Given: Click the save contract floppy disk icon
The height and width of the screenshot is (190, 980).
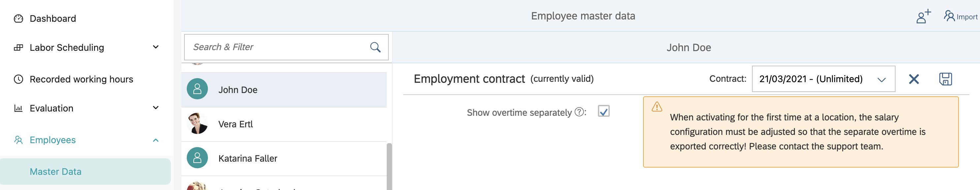Looking at the screenshot, I should [x=945, y=79].
